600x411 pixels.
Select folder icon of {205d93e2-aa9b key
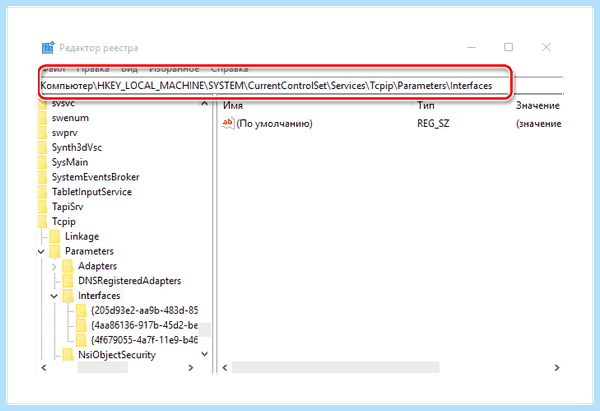[x=81, y=310]
